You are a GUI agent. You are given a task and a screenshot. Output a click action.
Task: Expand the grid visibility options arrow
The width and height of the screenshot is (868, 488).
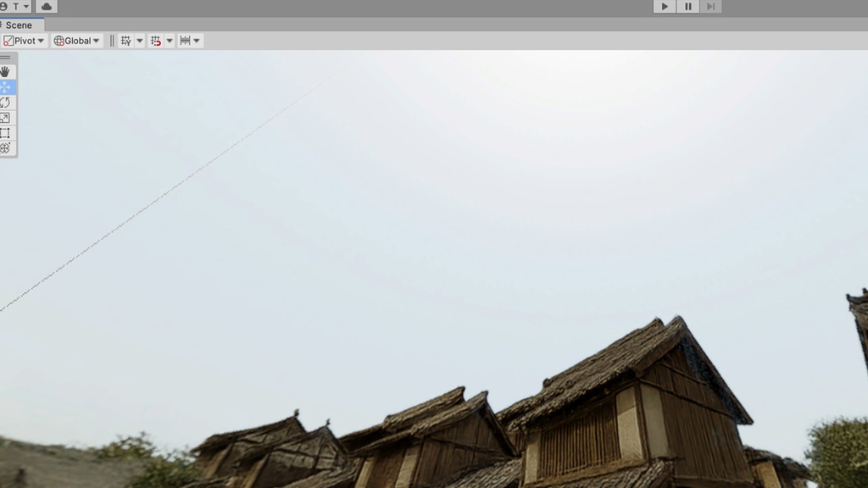tap(140, 41)
